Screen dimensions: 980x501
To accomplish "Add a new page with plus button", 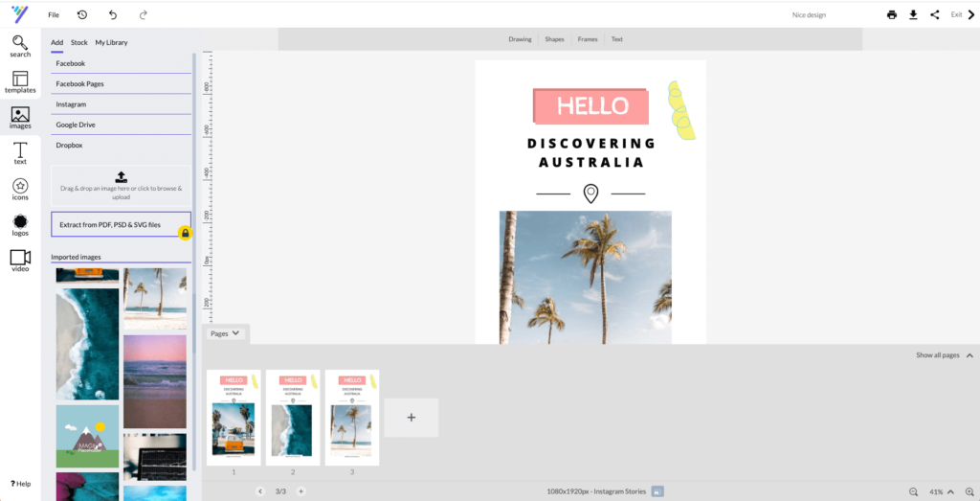I will click(x=412, y=418).
